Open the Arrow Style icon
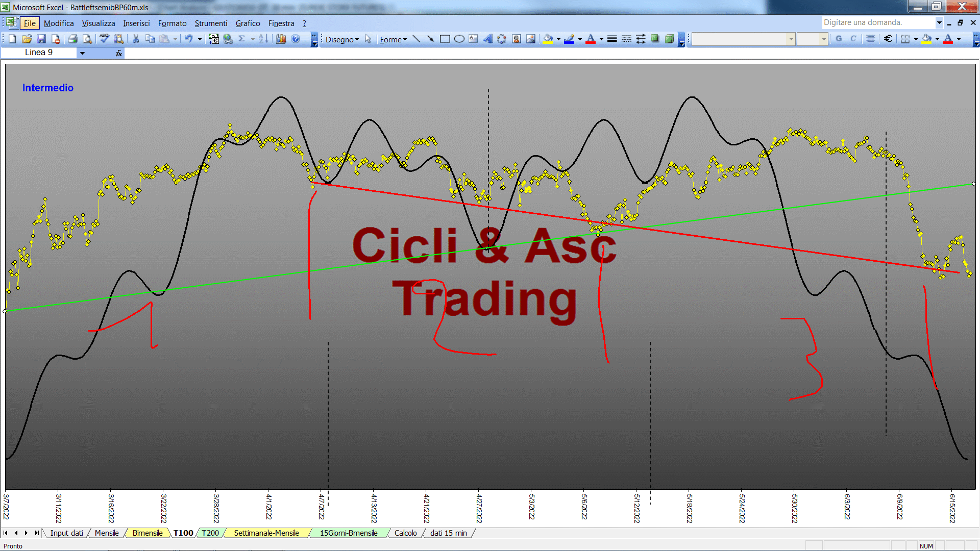980x551 pixels. click(x=641, y=39)
